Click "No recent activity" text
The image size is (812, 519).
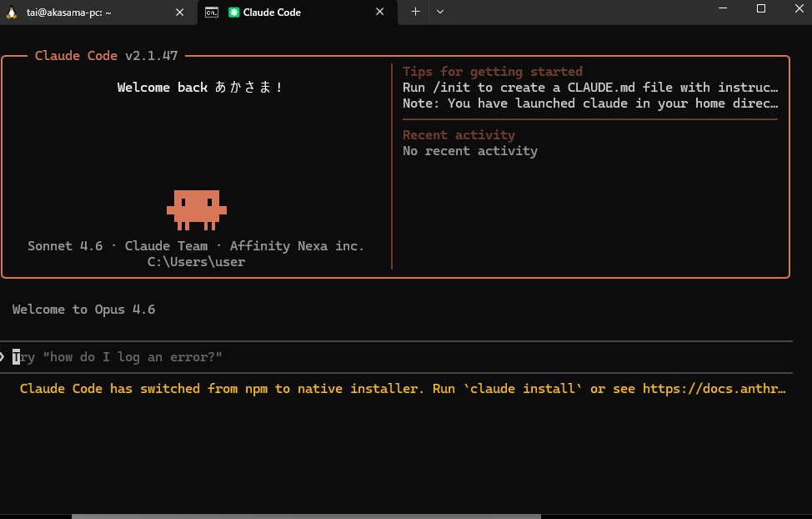(470, 151)
